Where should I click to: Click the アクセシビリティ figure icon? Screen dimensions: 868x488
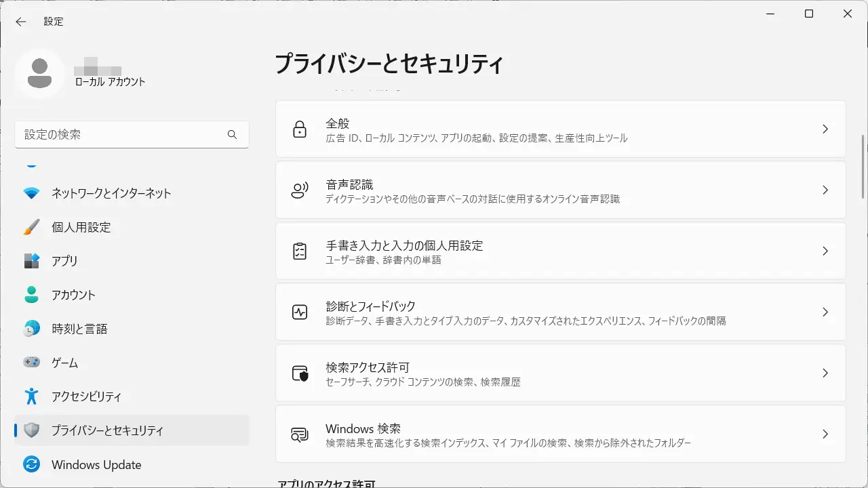point(31,396)
